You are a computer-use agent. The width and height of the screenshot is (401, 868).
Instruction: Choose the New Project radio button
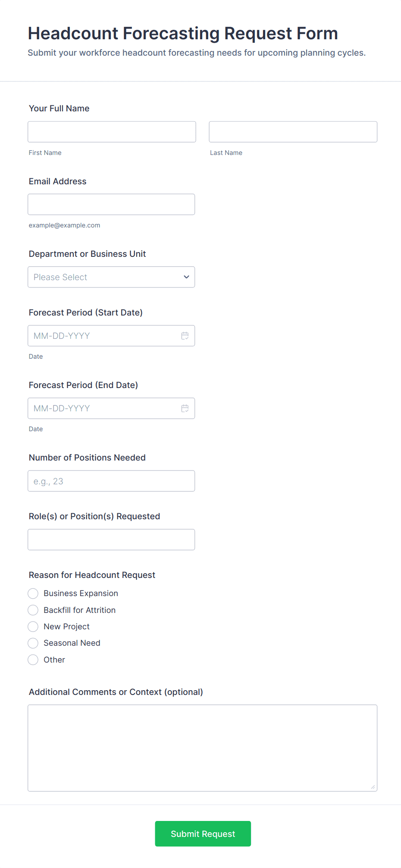pyautogui.click(x=33, y=626)
